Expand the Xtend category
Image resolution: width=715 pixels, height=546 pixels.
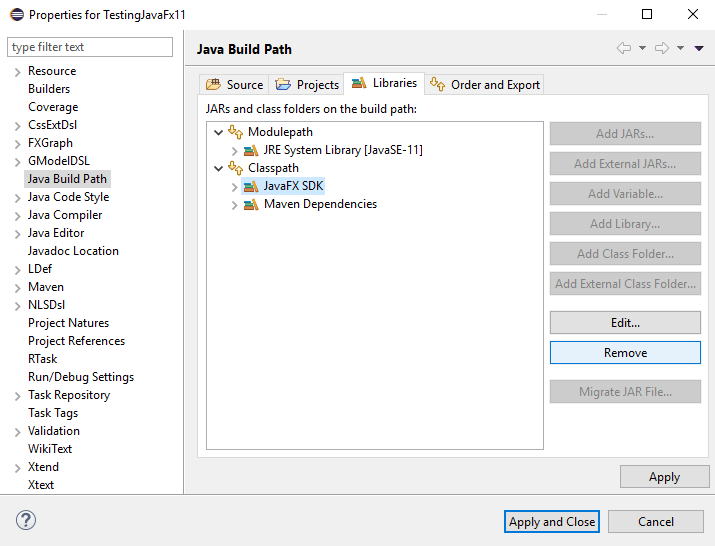coord(17,468)
